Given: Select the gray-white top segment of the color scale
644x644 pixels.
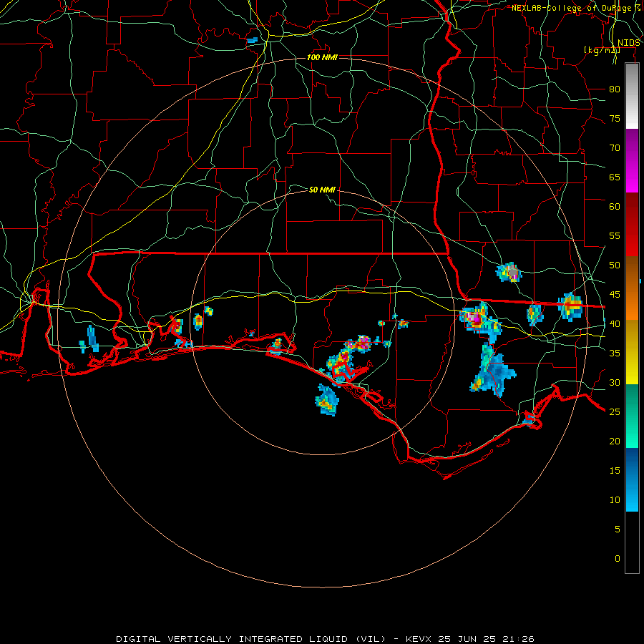Looking at the screenshot, I should click(x=632, y=96).
